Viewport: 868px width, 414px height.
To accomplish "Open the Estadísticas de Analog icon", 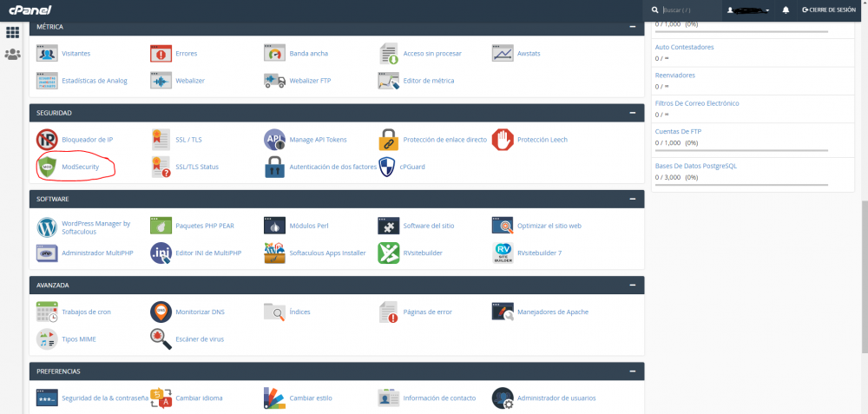I will (x=47, y=80).
